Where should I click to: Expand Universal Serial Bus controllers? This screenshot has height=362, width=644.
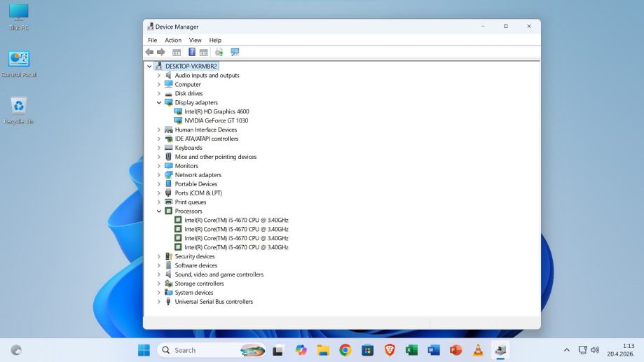click(159, 302)
